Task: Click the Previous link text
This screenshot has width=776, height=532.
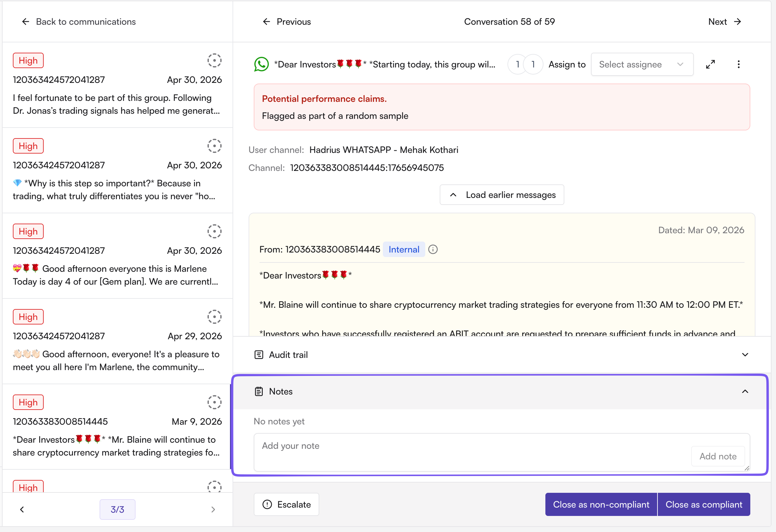Action: [x=294, y=22]
